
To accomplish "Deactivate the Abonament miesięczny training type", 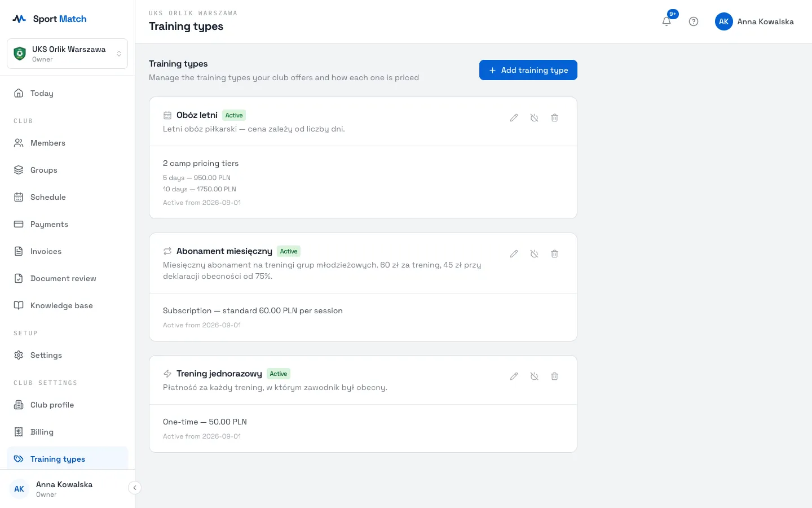I will [x=534, y=253].
